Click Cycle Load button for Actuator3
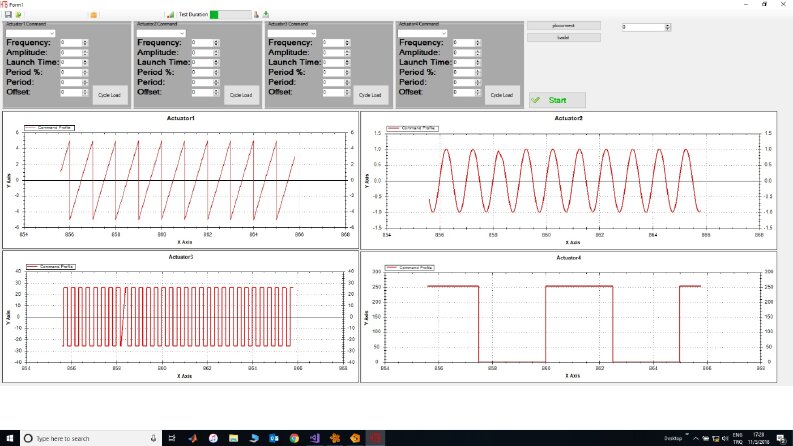 pos(370,95)
